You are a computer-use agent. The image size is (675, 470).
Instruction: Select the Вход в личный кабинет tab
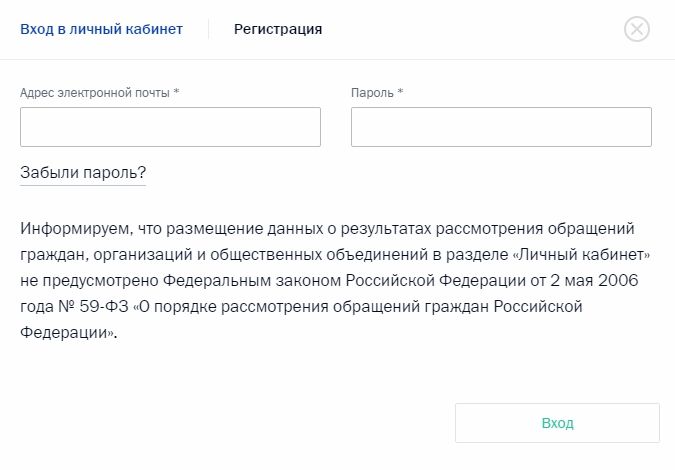point(102,29)
